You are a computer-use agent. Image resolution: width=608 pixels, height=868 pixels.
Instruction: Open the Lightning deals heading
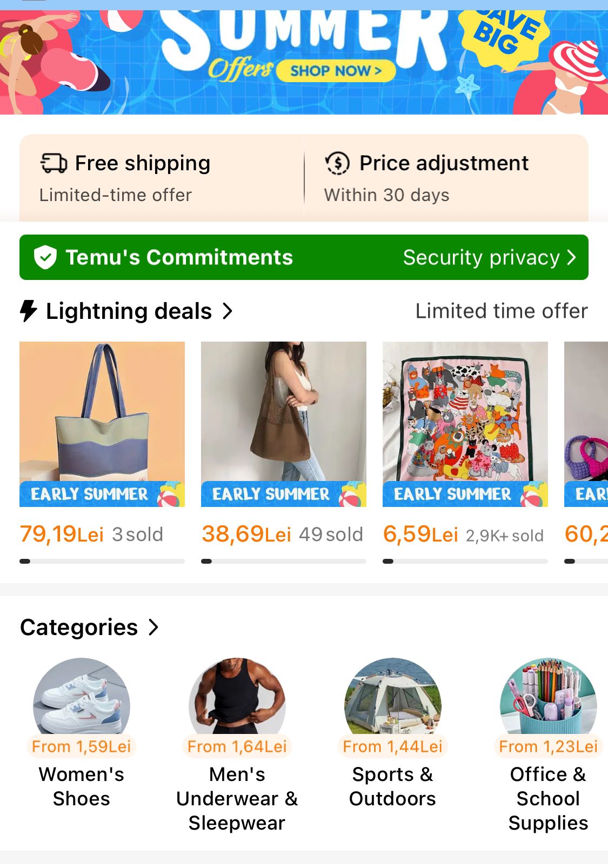tap(129, 311)
